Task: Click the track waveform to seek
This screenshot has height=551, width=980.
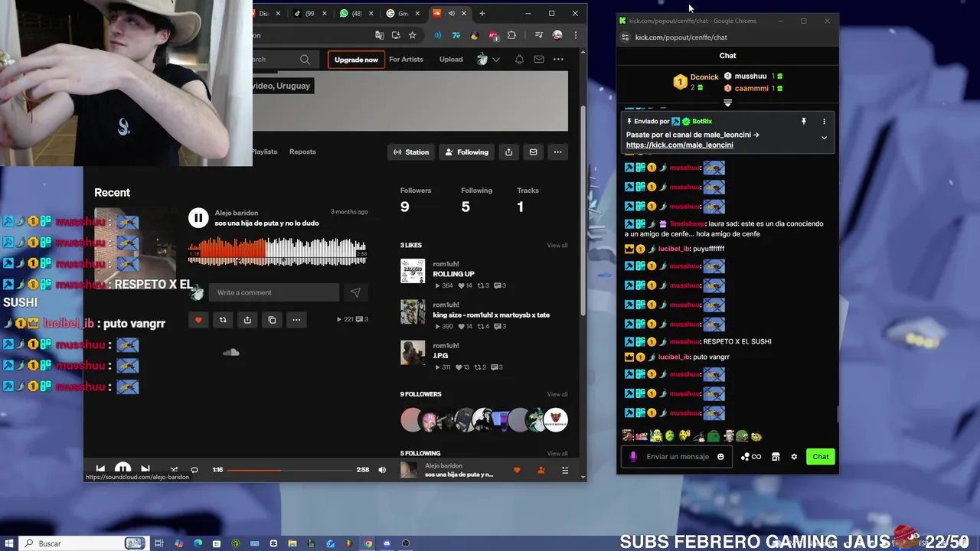Action: click(277, 252)
